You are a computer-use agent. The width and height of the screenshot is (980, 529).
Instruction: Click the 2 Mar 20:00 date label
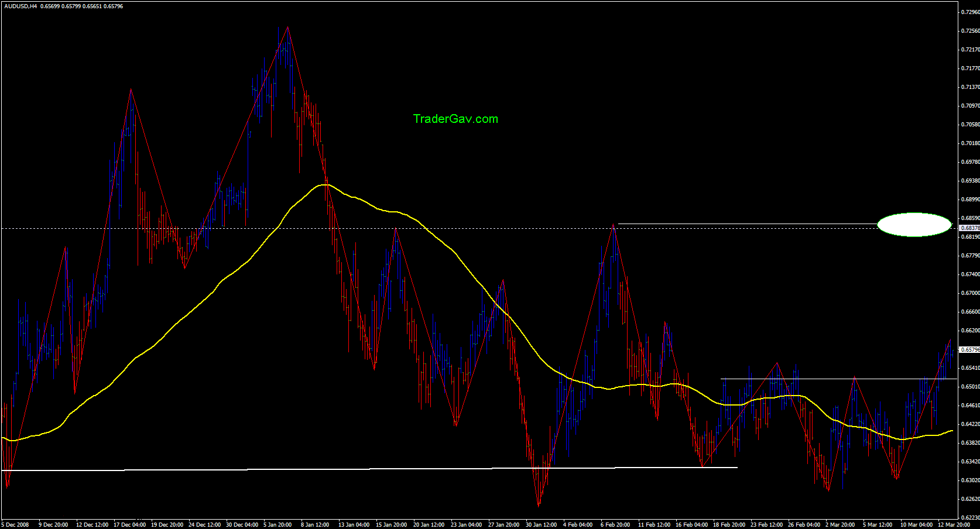(x=840, y=524)
